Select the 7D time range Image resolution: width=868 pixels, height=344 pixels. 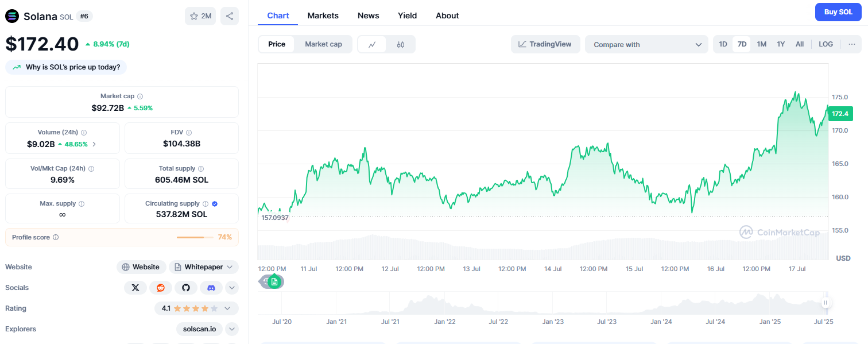[x=742, y=44]
